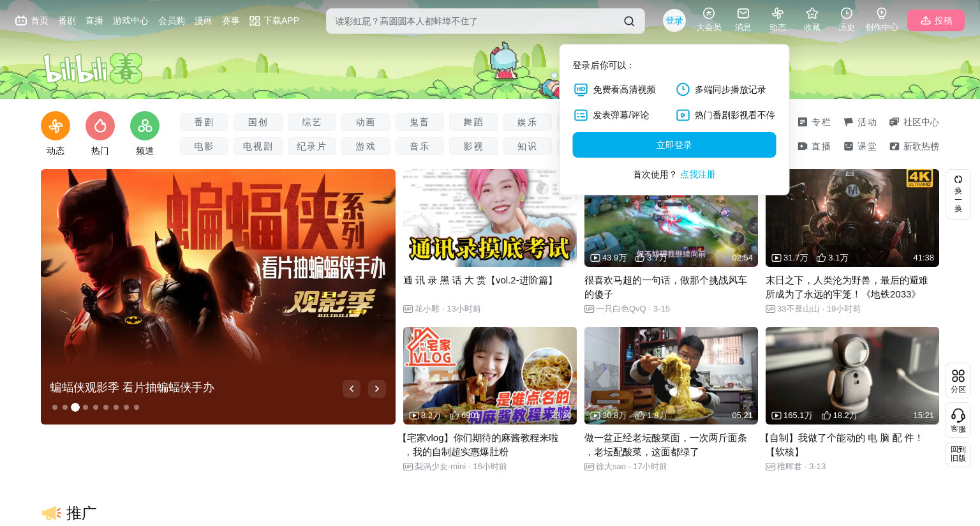The image size is (980, 526).
Task: Select the 电影 category tag
Action: point(204,146)
